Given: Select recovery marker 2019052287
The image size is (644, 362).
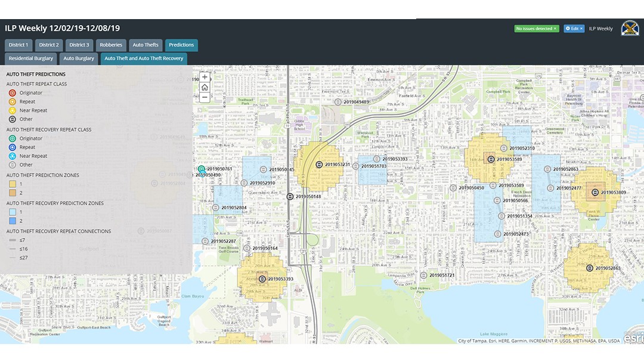Looking at the screenshot, I should pyautogui.click(x=205, y=241).
